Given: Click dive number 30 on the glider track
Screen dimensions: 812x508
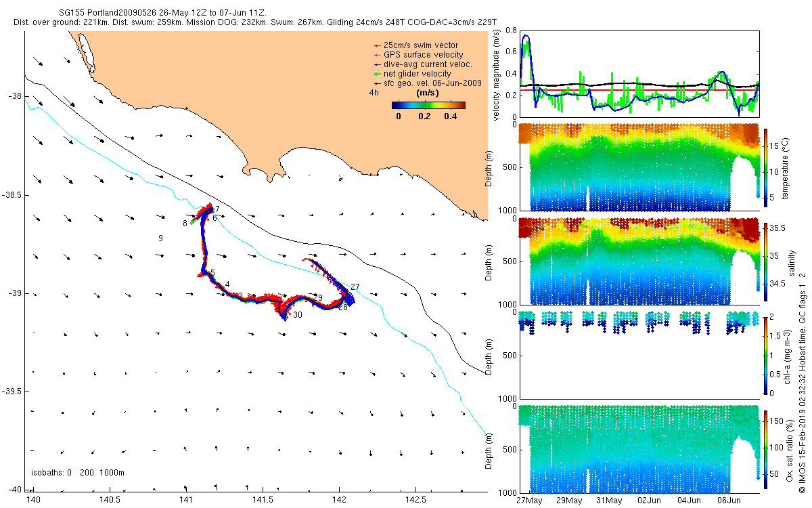Looking at the screenshot, I should pos(298,315).
